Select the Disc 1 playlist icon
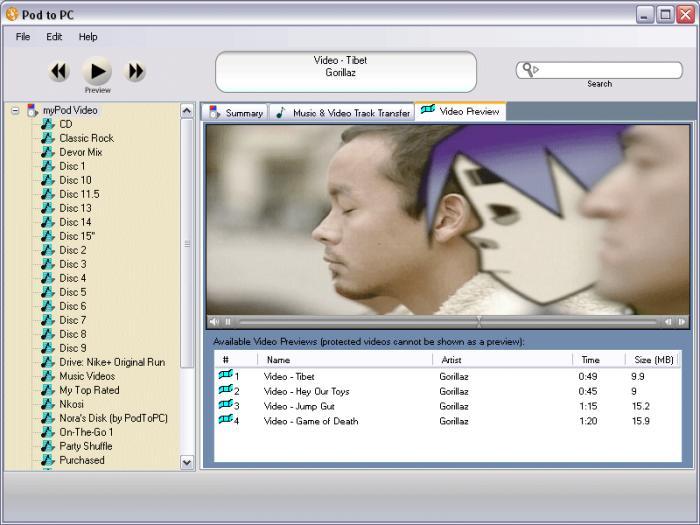This screenshot has width=700, height=525. coord(47,166)
